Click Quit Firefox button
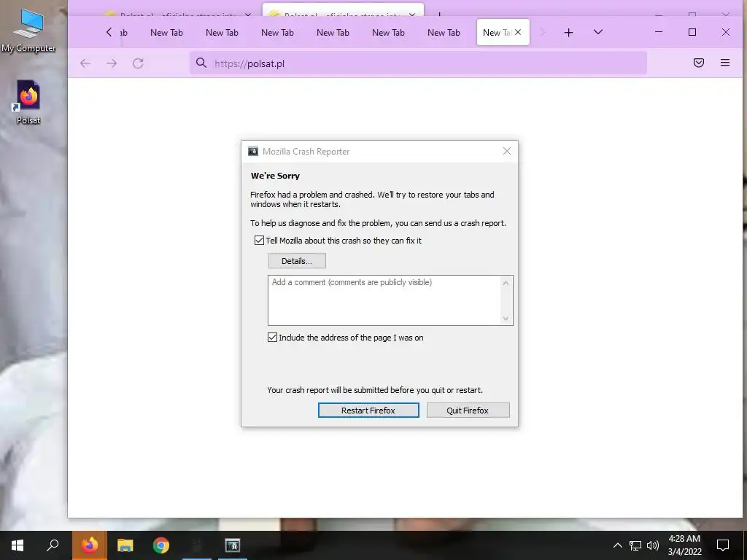 click(468, 411)
